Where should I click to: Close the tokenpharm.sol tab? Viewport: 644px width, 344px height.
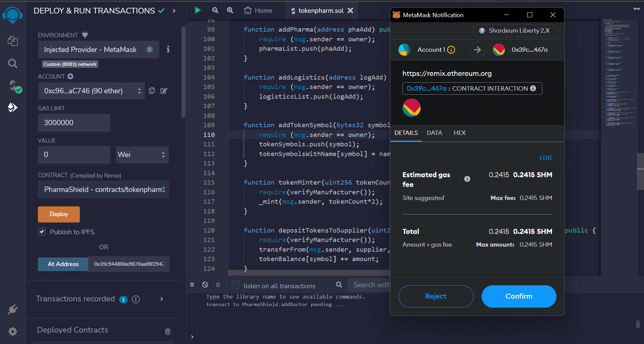350,10
